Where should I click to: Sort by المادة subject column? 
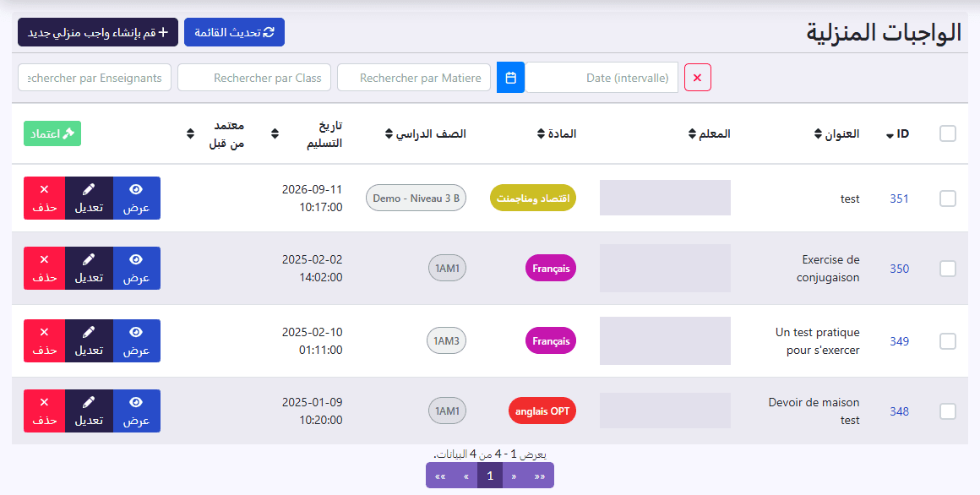pyautogui.click(x=557, y=133)
